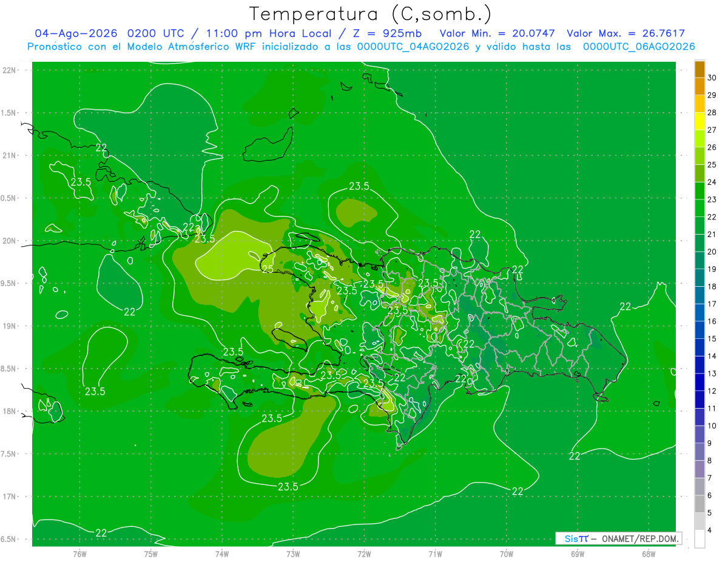Viewport: 728px width, 562px height.
Task: Click the "4" label on the color scale
Action: [711, 530]
